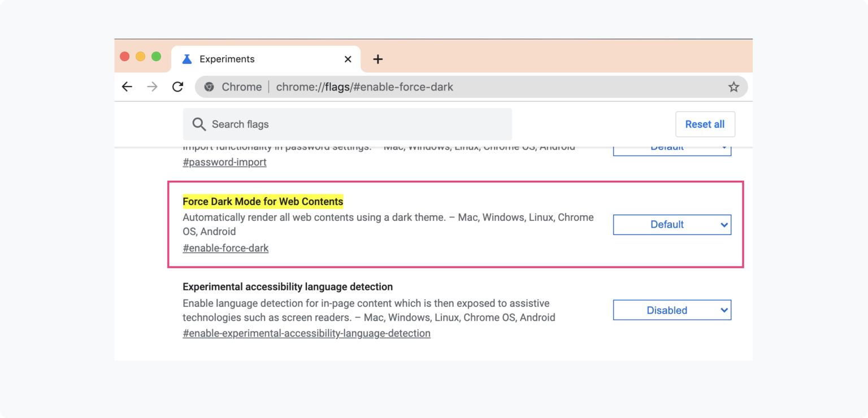Click the Search flags input field
Screen dimensions: 868x418
pyautogui.click(x=339, y=124)
